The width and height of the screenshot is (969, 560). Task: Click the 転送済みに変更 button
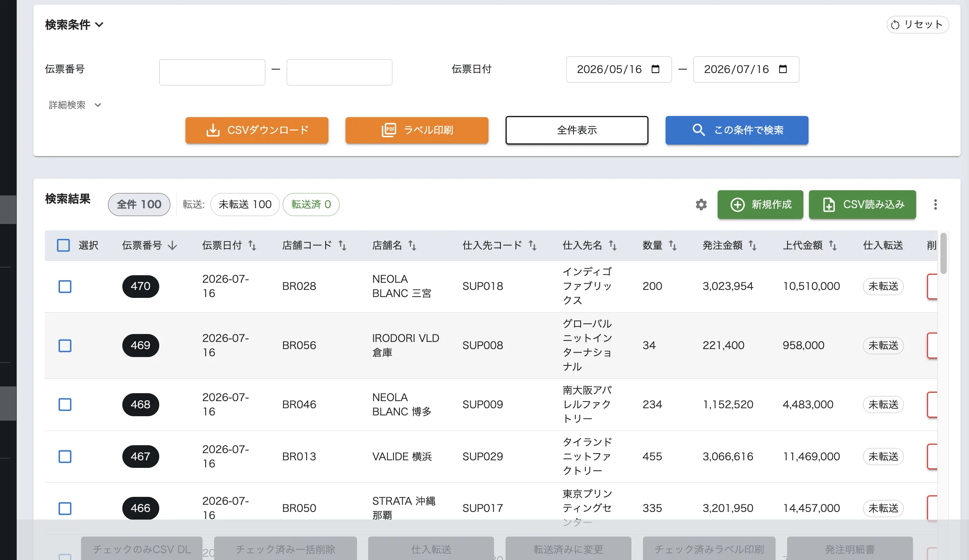click(568, 549)
